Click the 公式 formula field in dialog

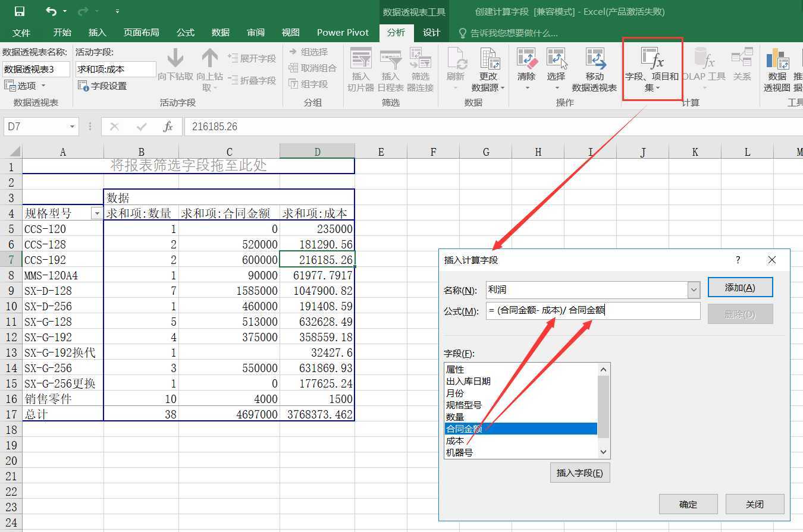click(x=593, y=310)
